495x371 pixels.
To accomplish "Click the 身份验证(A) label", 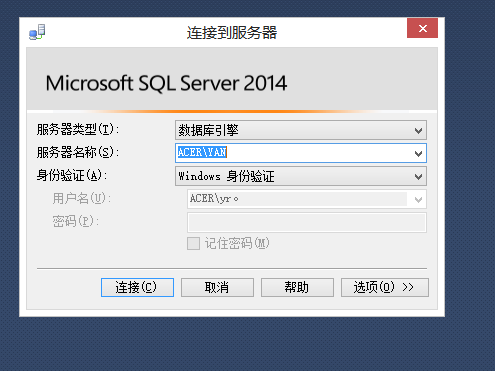I will (72, 175).
